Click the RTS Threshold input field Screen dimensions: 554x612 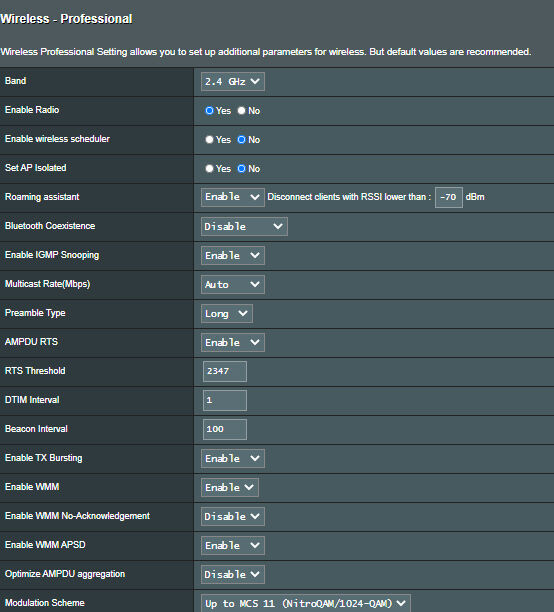(x=225, y=371)
